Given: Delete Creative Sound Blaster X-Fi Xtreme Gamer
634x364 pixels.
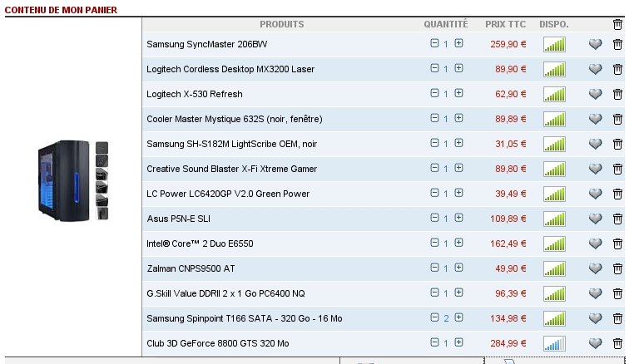Looking at the screenshot, I should click(x=617, y=169).
